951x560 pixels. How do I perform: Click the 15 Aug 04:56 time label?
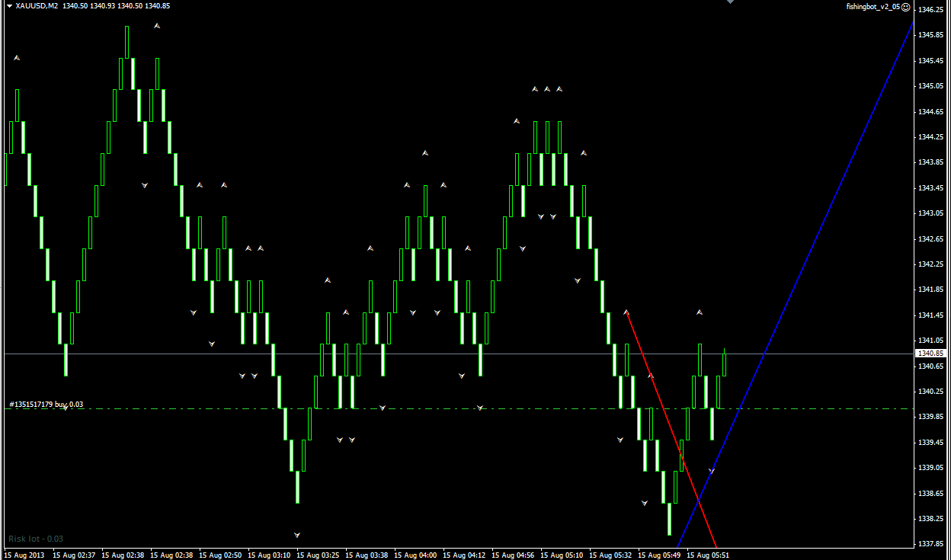click(513, 555)
